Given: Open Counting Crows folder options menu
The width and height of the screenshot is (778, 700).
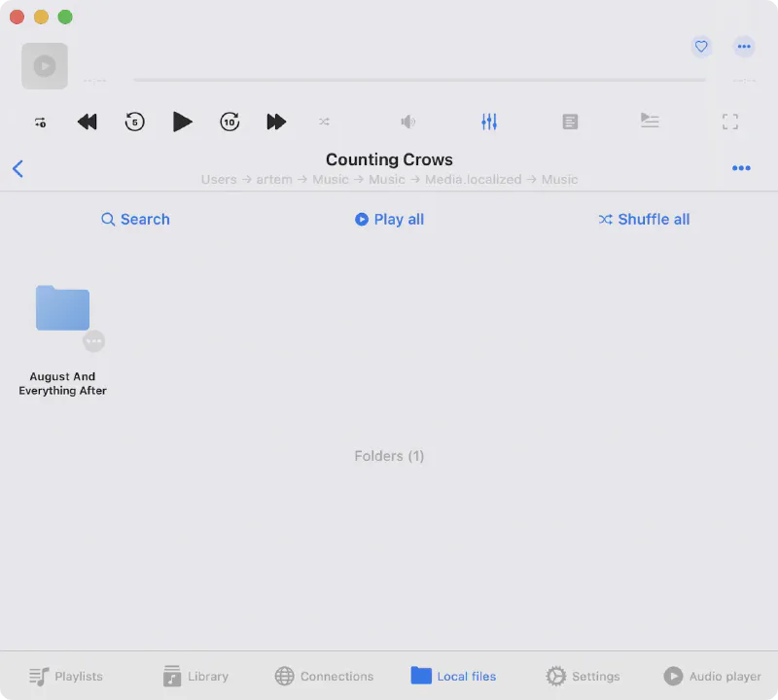Looking at the screenshot, I should tap(741, 168).
